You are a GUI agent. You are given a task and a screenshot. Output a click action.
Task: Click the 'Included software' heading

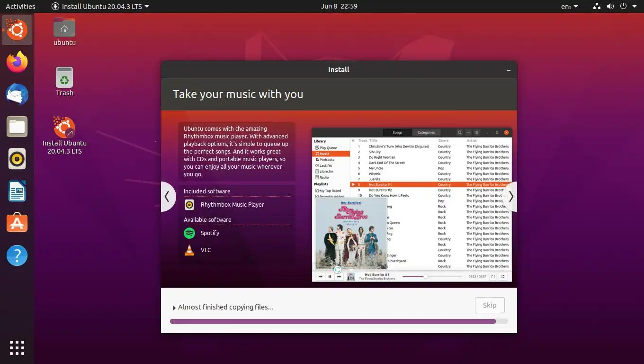(207, 191)
